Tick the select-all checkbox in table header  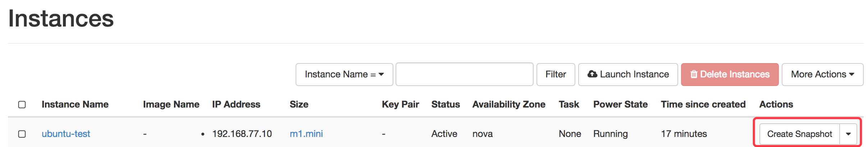coord(22,104)
